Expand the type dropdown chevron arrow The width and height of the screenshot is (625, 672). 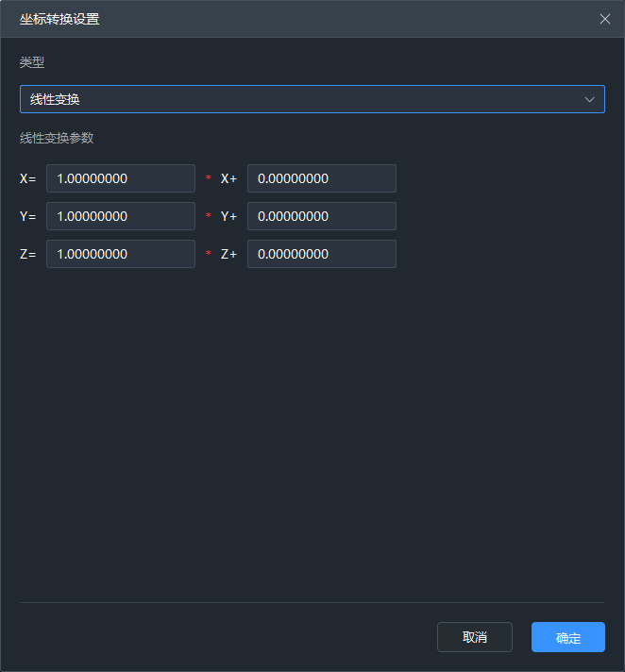[x=590, y=99]
